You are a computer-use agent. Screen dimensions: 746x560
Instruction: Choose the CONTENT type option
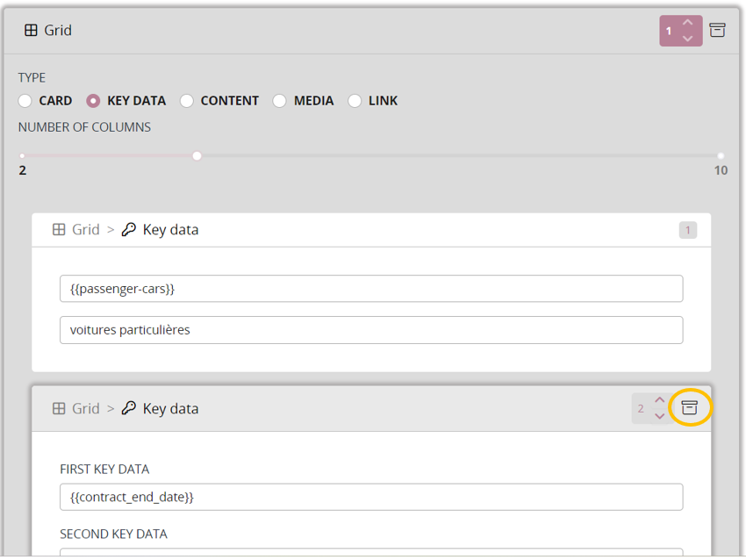click(x=187, y=101)
